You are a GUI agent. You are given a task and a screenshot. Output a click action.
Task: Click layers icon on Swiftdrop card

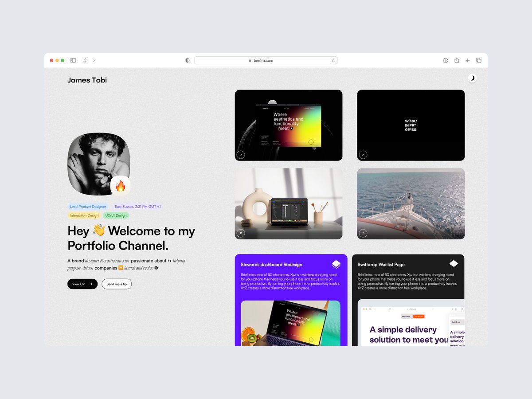tap(454, 264)
